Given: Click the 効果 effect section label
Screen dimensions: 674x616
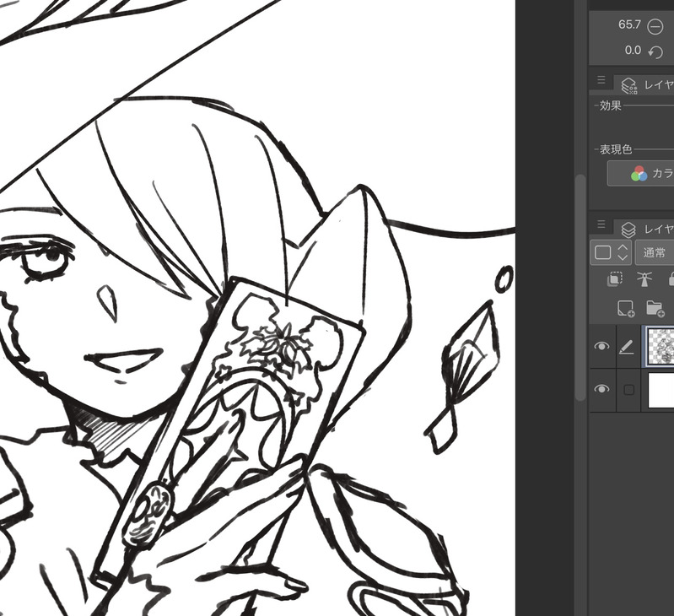Looking at the screenshot, I should 611,105.
